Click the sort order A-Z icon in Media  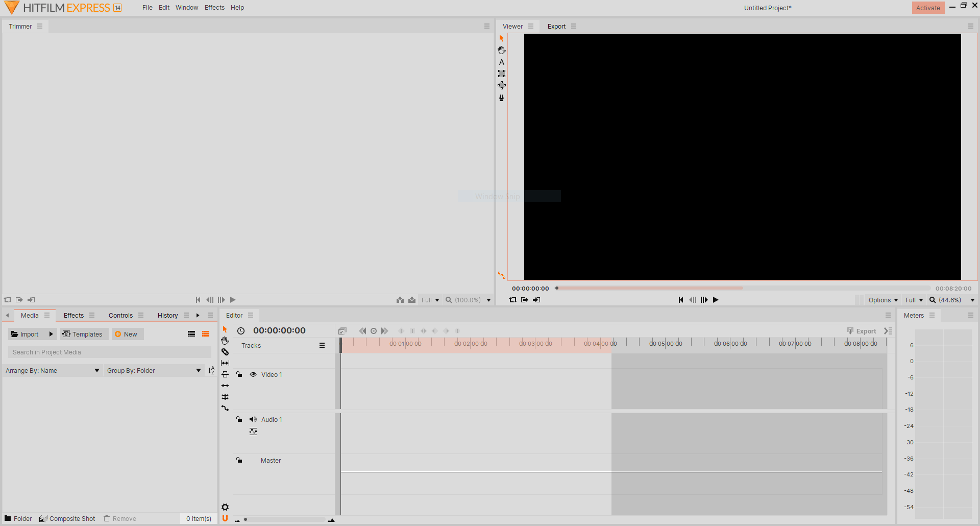(211, 370)
